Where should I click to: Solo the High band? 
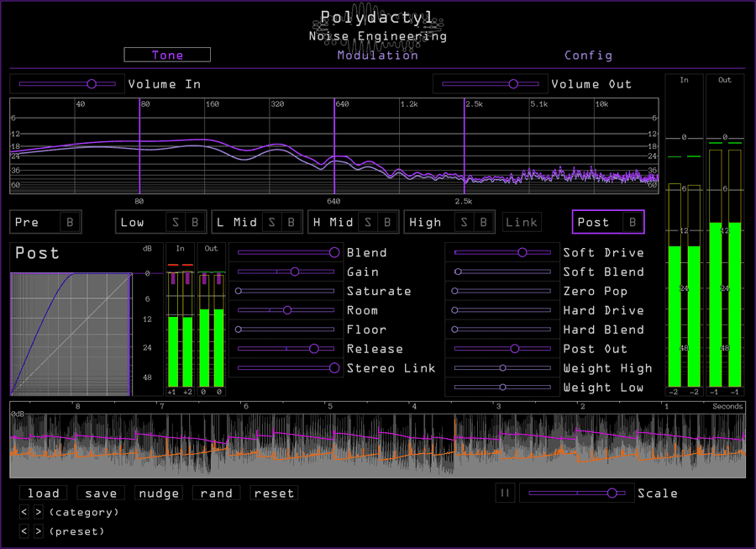464,222
